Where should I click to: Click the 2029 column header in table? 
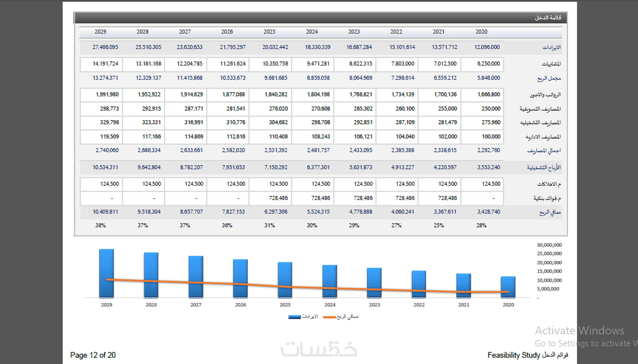pyautogui.click(x=100, y=32)
